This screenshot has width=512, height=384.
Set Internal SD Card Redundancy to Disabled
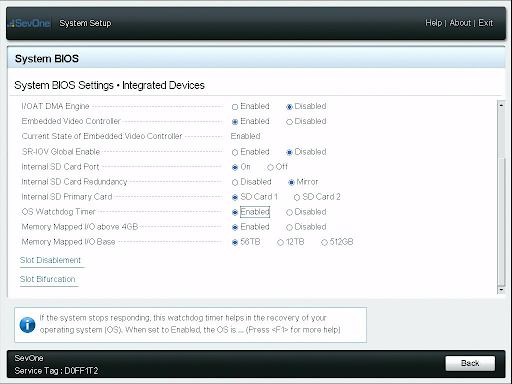pos(235,182)
